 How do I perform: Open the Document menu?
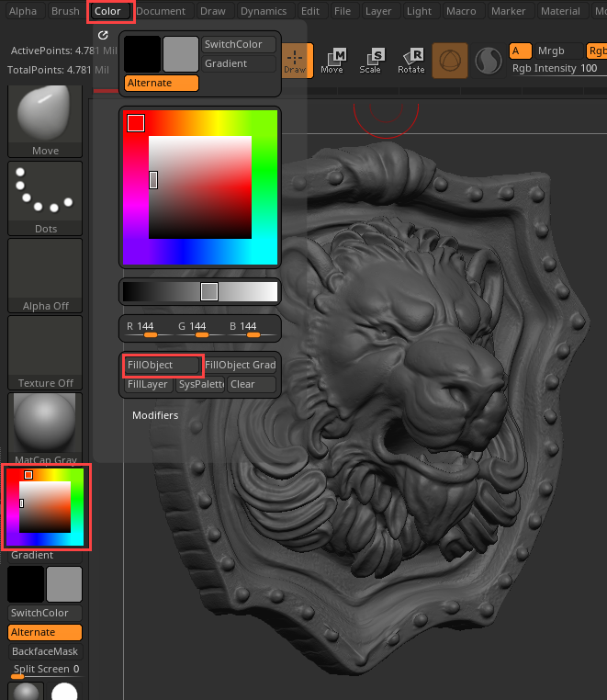(x=161, y=11)
